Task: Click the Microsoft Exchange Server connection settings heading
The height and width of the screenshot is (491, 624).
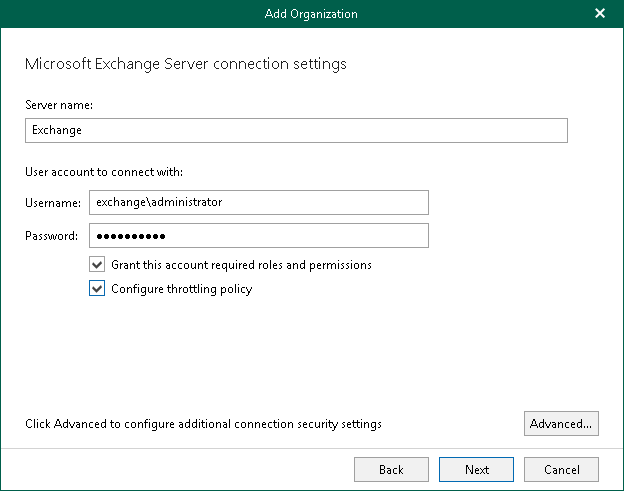Action: pyautogui.click(x=185, y=64)
